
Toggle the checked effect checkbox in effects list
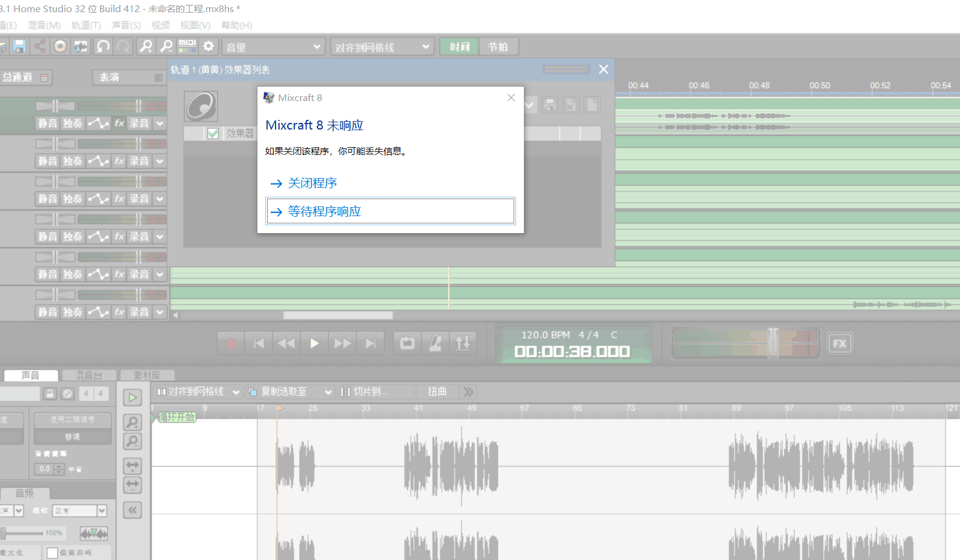point(213,133)
